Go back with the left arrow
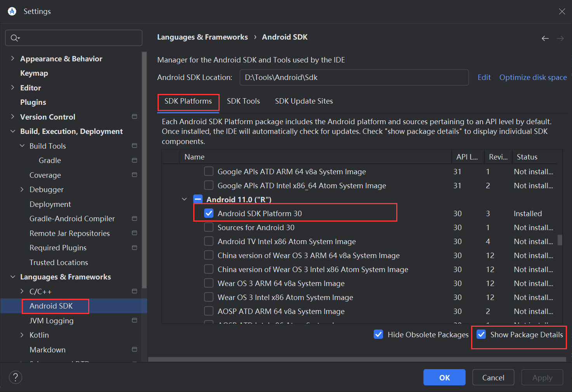Image resolution: width=572 pixels, height=392 pixels. pos(545,38)
